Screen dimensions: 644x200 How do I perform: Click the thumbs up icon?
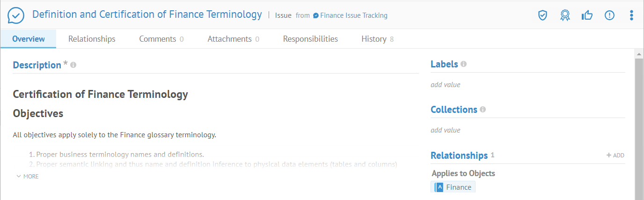point(587,15)
